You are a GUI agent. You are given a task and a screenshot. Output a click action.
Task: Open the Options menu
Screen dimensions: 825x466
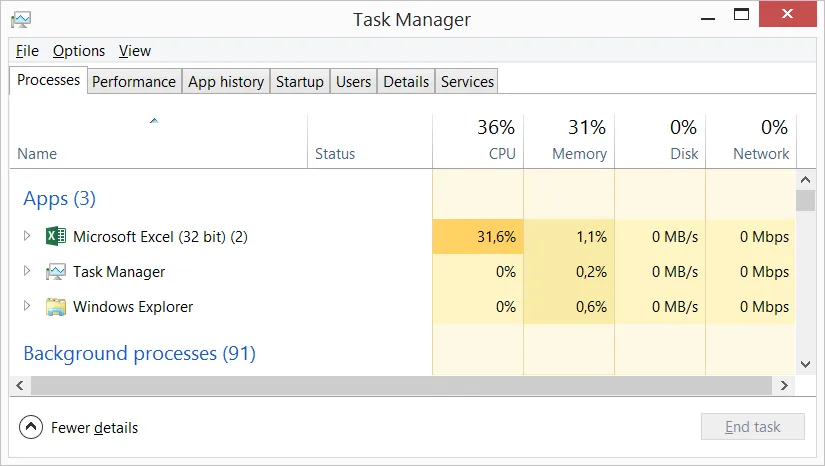[79, 51]
